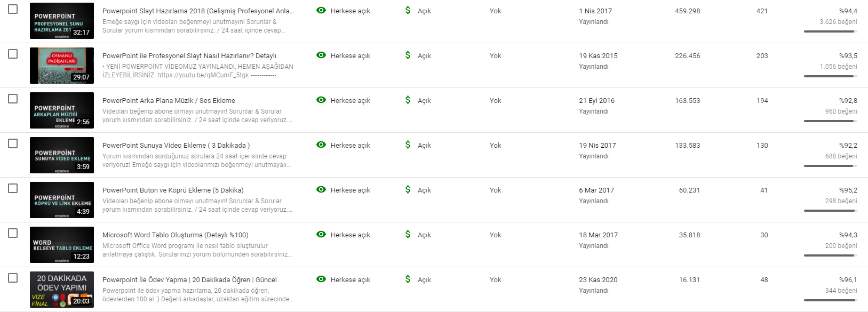868x312 pixels.
Task: Click the OSMANLI PADİŞAHLARI video thumbnail
Action: pyautogui.click(x=62, y=66)
